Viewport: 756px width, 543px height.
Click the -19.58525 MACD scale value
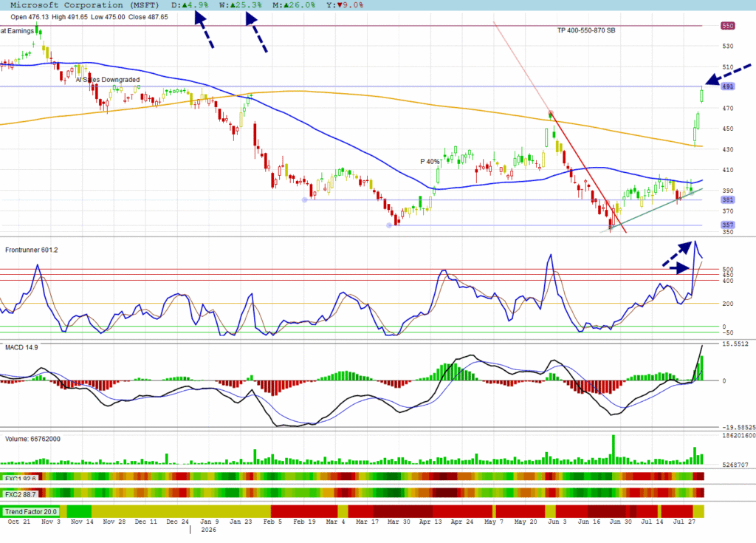738,428
